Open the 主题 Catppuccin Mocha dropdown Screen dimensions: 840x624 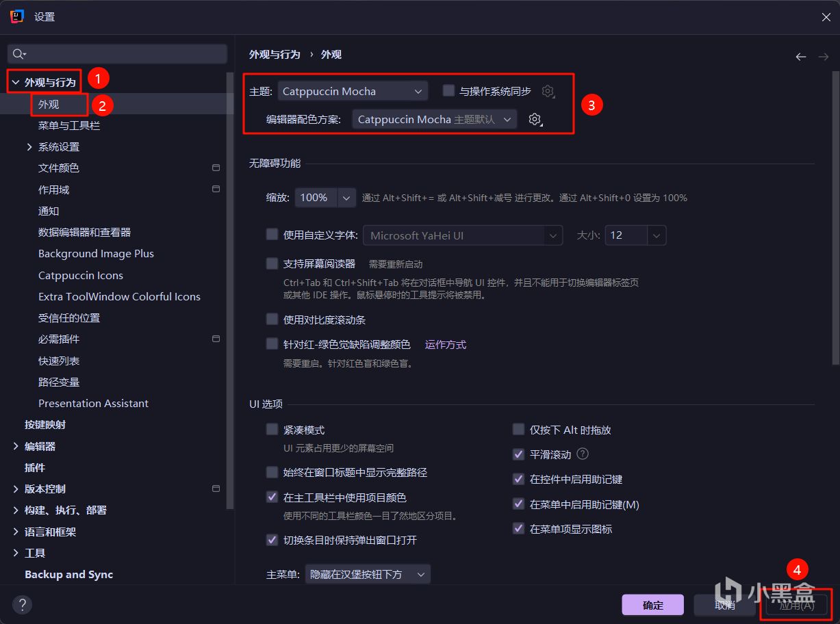[x=353, y=91]
